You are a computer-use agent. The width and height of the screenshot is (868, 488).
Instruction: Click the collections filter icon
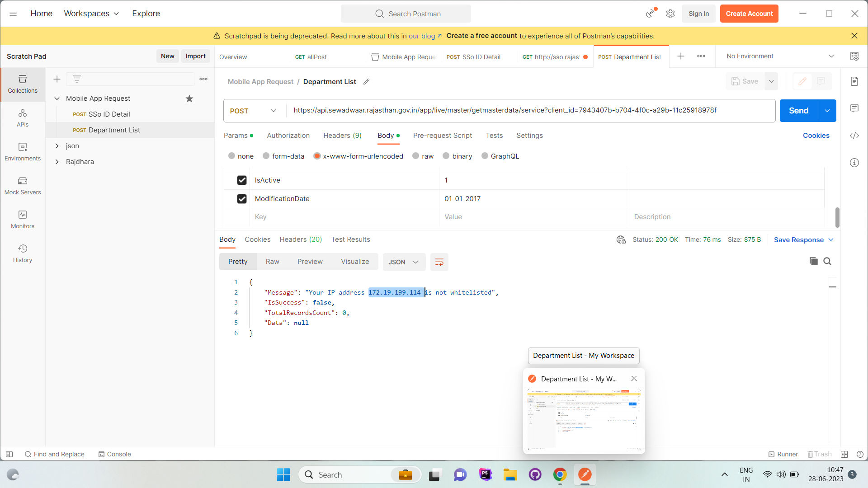tap(77, 79)
